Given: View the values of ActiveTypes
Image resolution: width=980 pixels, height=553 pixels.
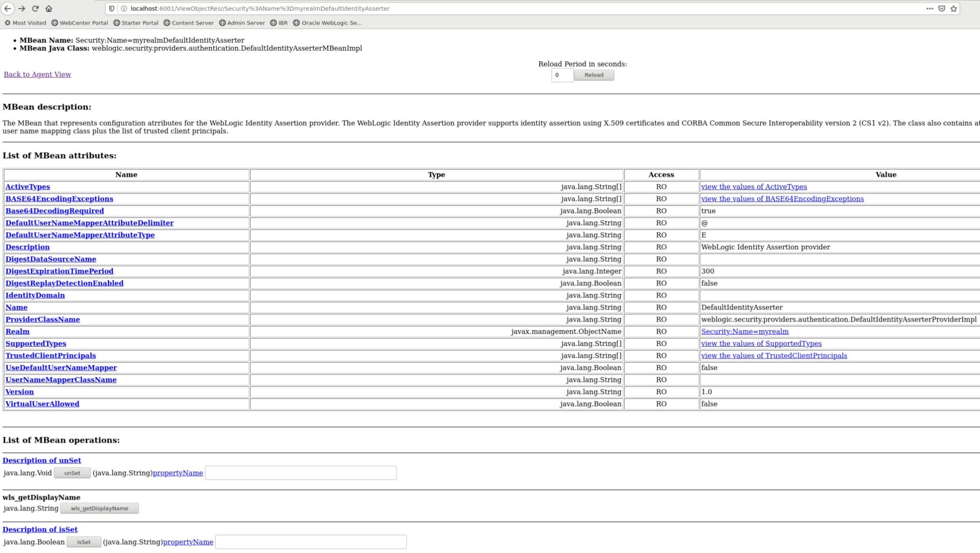Looking at the screenshot, I should pos(754,187).
